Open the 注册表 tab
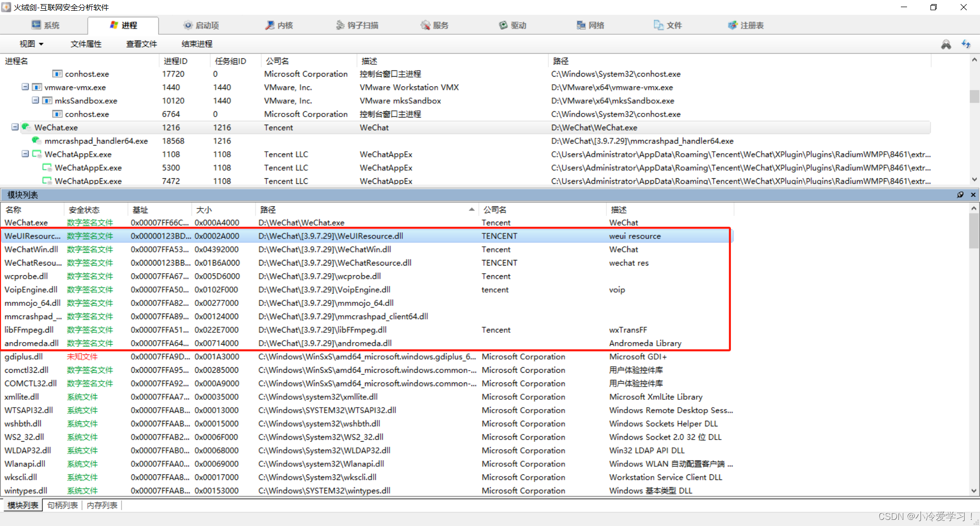This screenshot has width=980, height=526. (x=746, y=25)
